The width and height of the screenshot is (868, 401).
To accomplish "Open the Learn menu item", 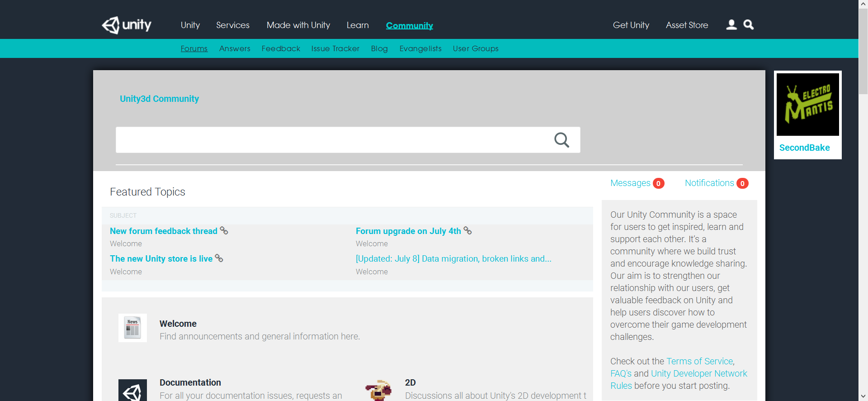I will pyautogui.click(x=358, y=25).
